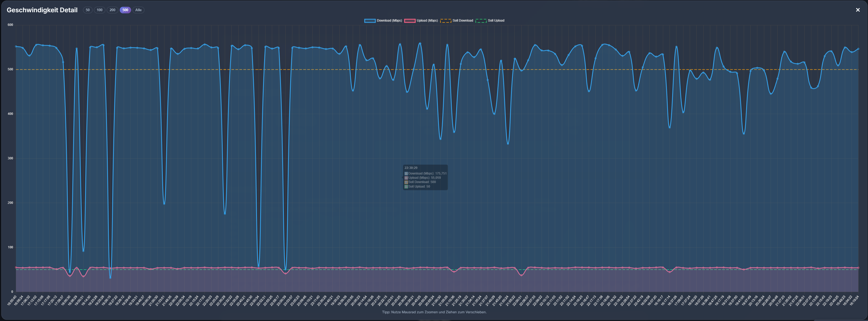Click the 21:33:51 download low point
This screenshot has height=321, width=868.
click(x=164, y=204)
